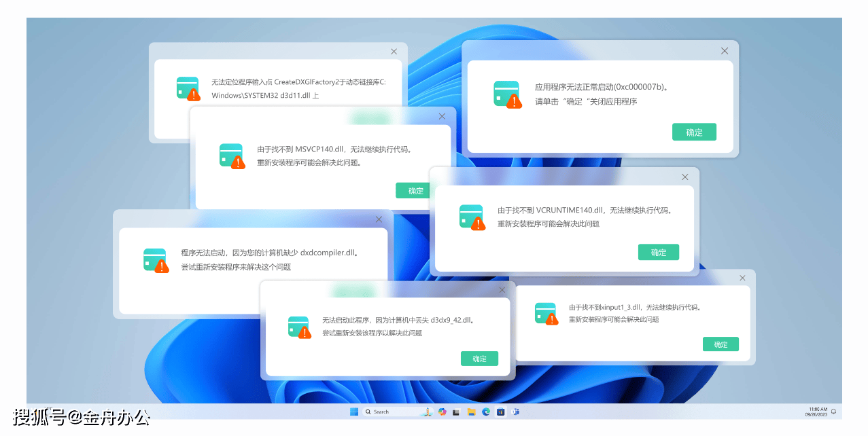Open the notification bell in system tray
The height and width of the screenshot is (436, 868).
pos(833,412)
